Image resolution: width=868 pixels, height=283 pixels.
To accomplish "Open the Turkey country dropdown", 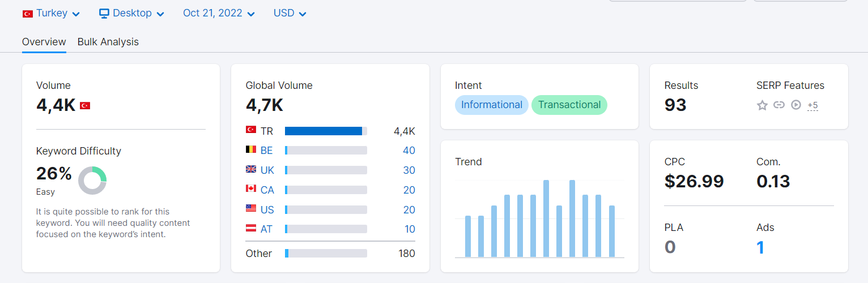I will (51, 13).
